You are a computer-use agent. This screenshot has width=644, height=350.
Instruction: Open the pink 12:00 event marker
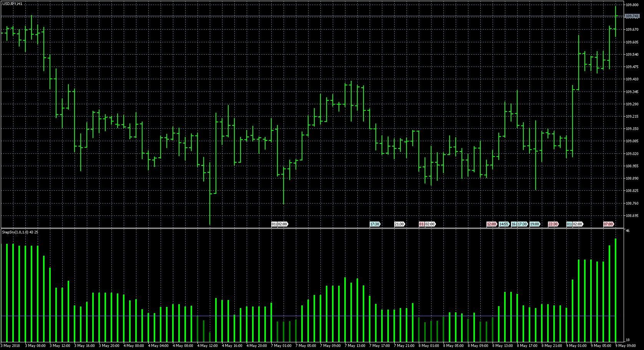point(492,224)
